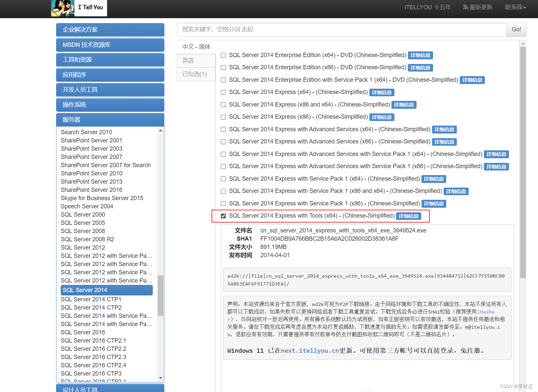The image size is (538, 392).
Task: Click the I Tell You site logo
Action: [x=79, y=8]
